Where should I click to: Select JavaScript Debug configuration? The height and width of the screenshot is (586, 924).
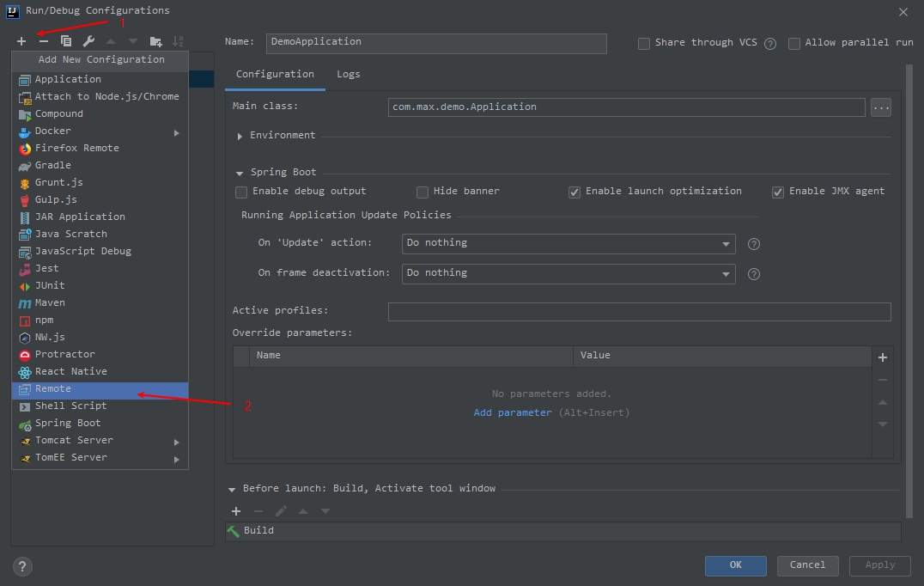[x=100, y=251]
